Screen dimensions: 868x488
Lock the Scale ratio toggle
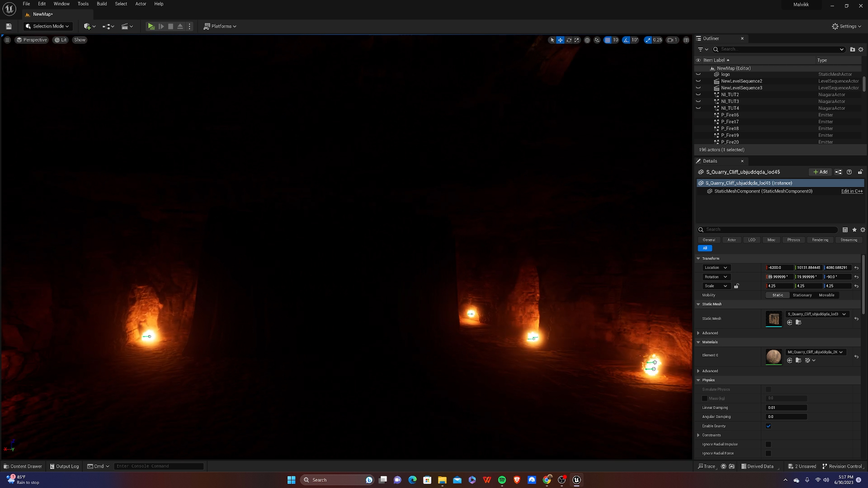(736, 286)
